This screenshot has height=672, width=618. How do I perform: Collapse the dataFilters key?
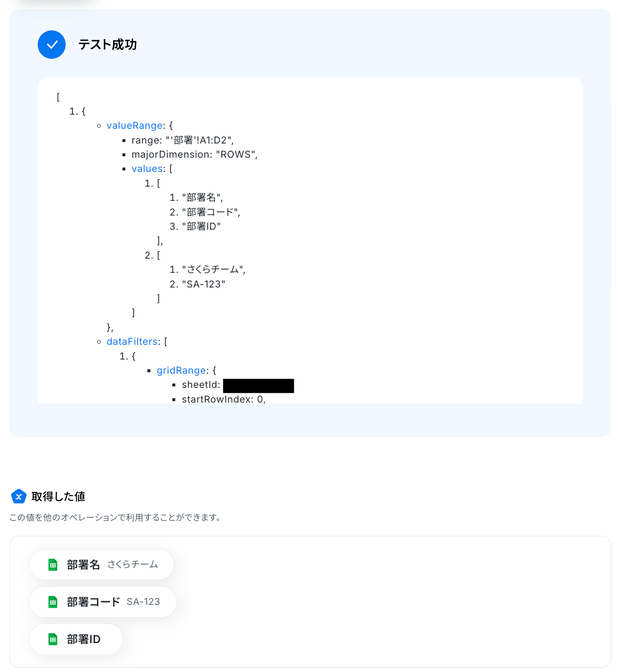pos(132,342)
